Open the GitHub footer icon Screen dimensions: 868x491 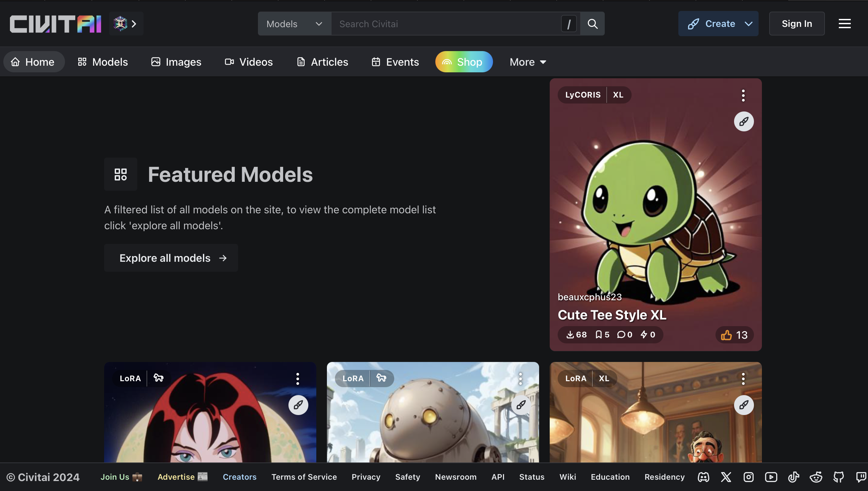click(x=839, y=477)
